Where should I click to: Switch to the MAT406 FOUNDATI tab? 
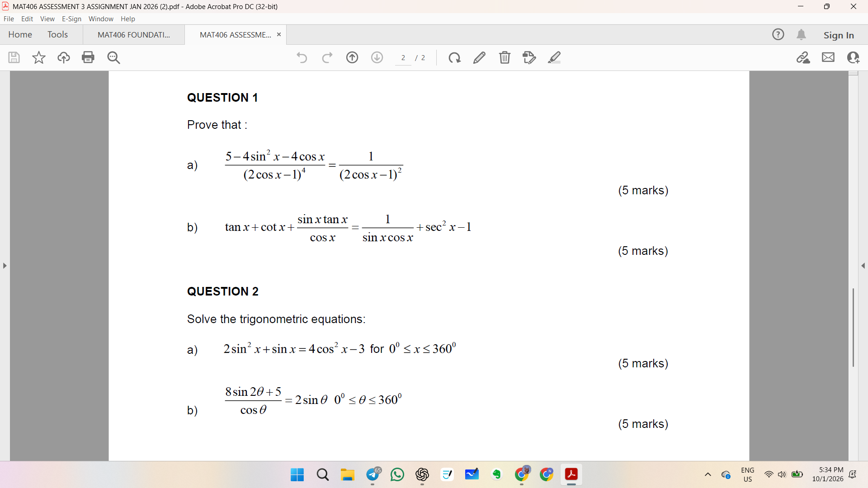(x=133, y=34)
